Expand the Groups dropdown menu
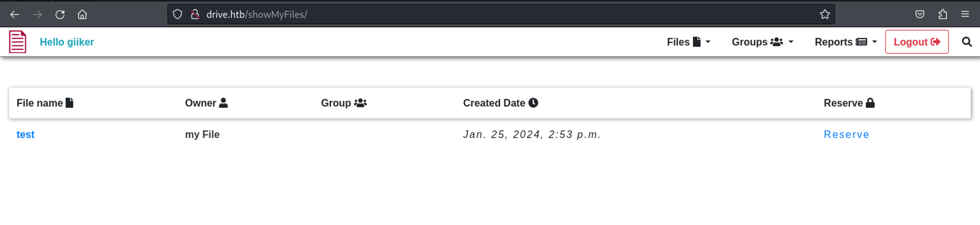This screenshot has width=980, height=225. click(762, 42)
